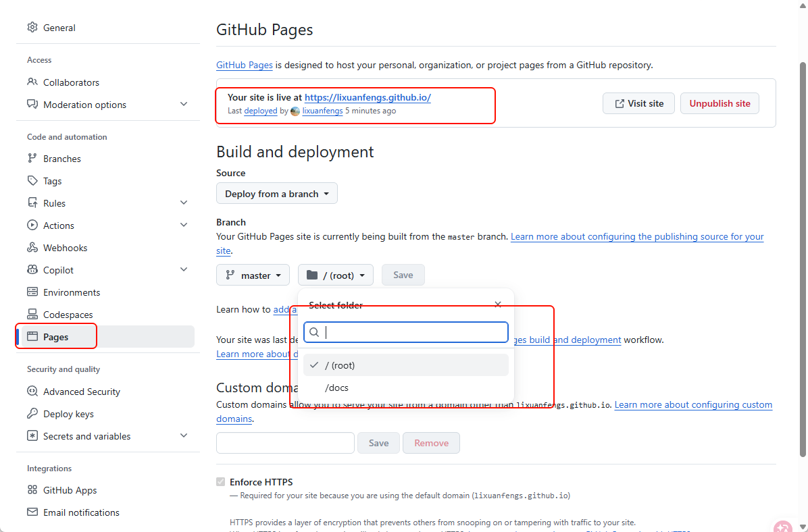Click the branch icon in the master button
The width and height of the screenshot is (808, 532).
(x=230, y=275)
